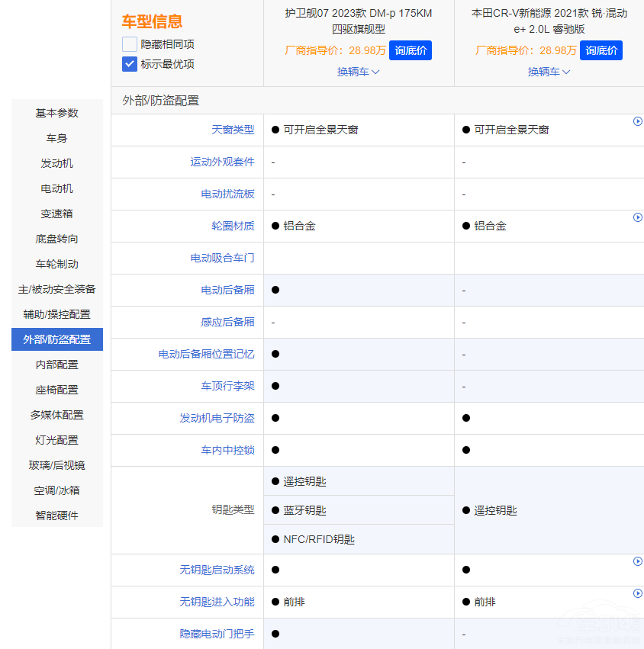Jump to 基本参数 section
Screen dimensions: 644x649
[x=56, y=113]
